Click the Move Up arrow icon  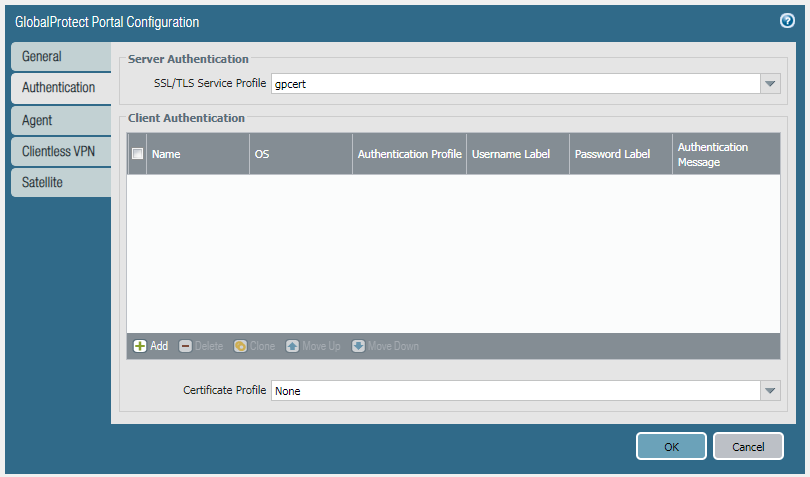tap(293, 346)
